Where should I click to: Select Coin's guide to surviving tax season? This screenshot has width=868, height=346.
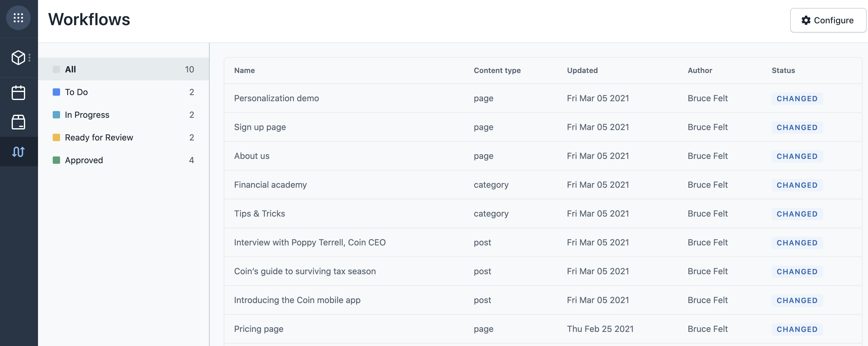click(305, 271)
